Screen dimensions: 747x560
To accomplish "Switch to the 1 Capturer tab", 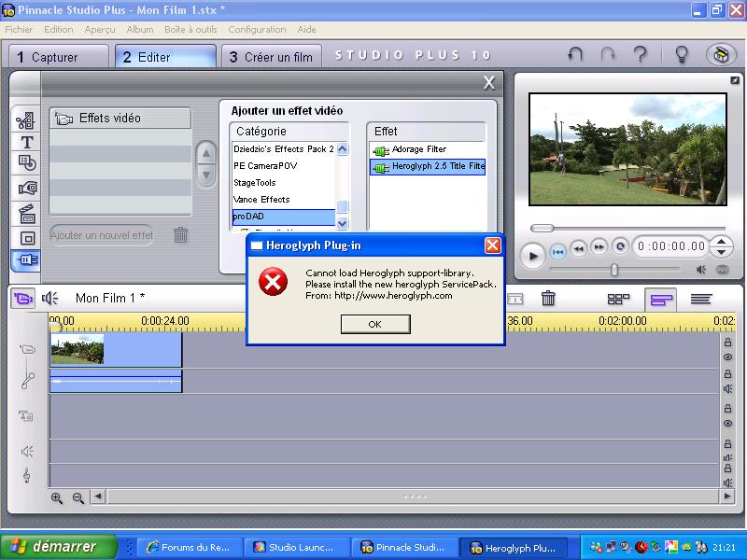I will pyautogui.click(x=59, y=57).
